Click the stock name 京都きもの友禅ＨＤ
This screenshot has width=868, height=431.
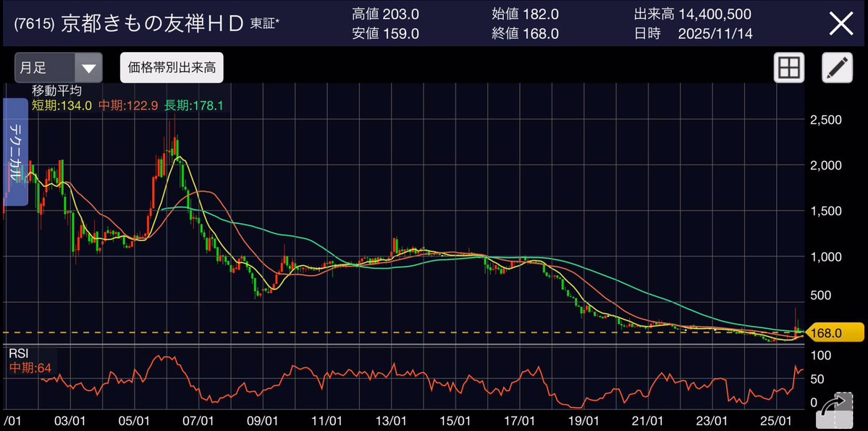point(152,25)
